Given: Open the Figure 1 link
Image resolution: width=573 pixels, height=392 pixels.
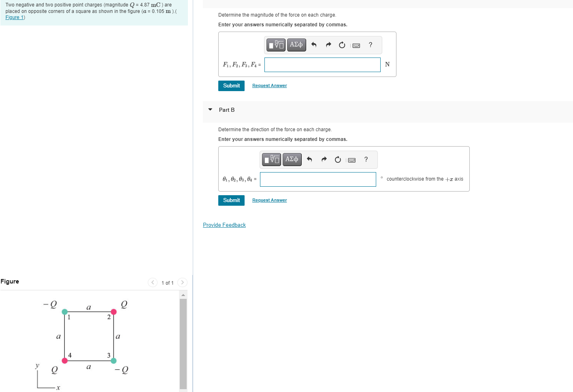Looking at the screenshot, I should 15,17.
